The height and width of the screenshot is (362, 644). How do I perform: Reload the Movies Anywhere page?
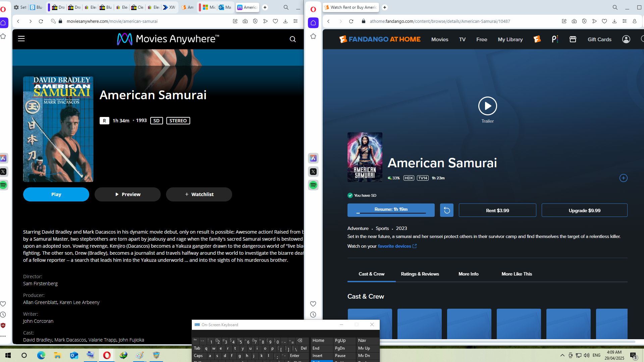[41, 21]
